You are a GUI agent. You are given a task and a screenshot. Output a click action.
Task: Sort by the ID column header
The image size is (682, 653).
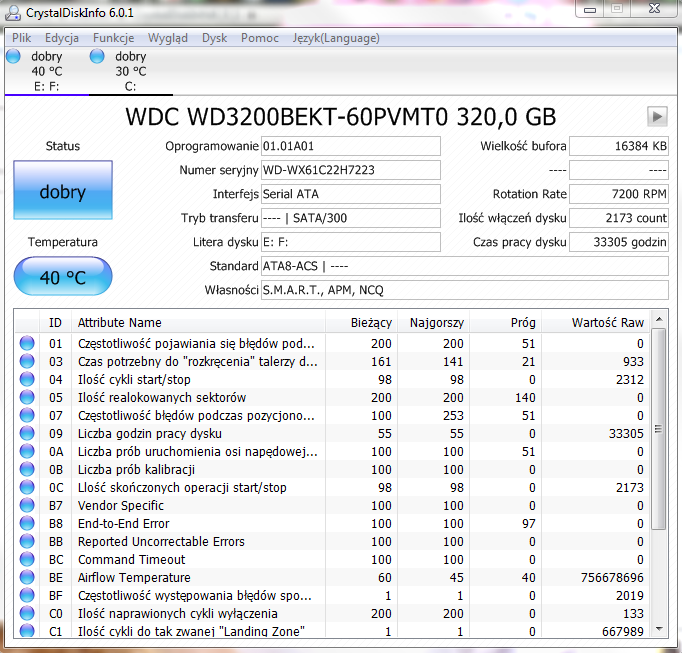(x=55, y=322)
